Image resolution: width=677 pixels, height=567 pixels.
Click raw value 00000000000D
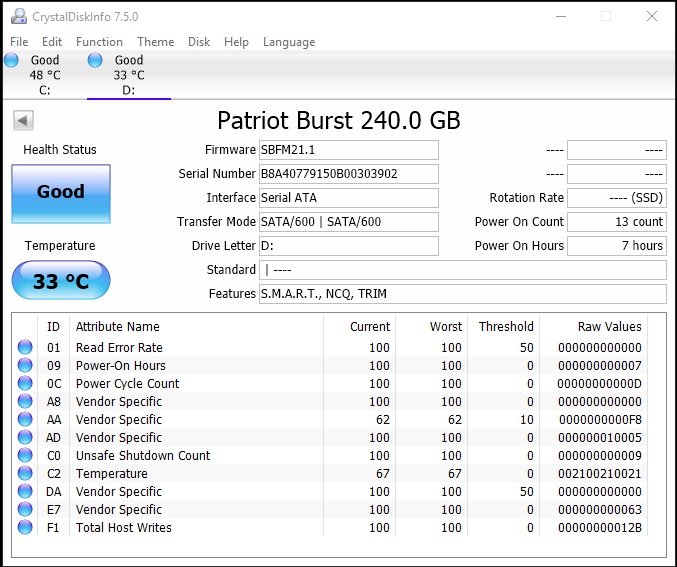tap(599, 383)
